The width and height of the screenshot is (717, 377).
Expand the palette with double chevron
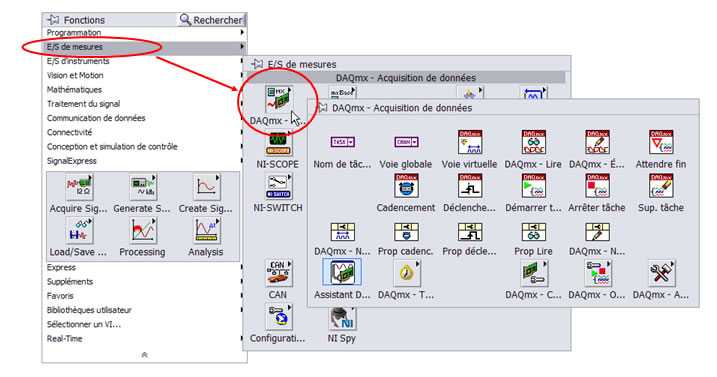(144, 355)
